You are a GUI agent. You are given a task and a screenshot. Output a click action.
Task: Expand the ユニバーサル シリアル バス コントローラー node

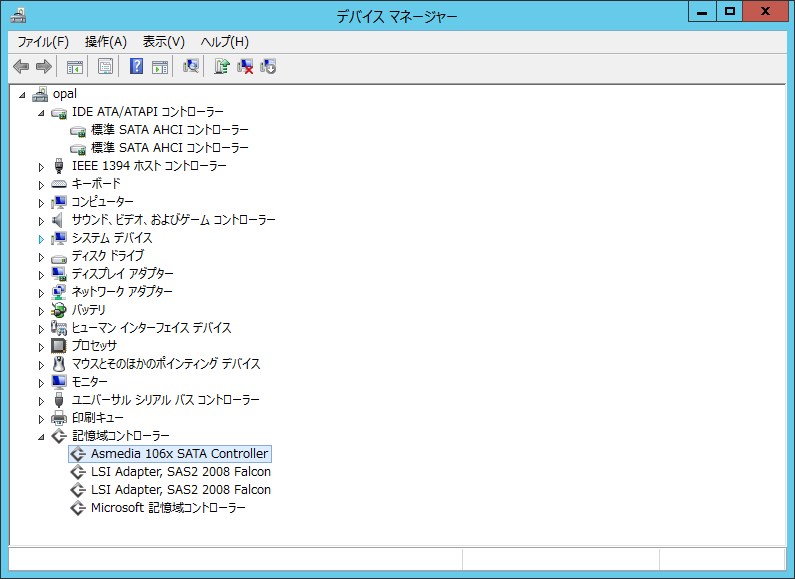tap(41, 401)
